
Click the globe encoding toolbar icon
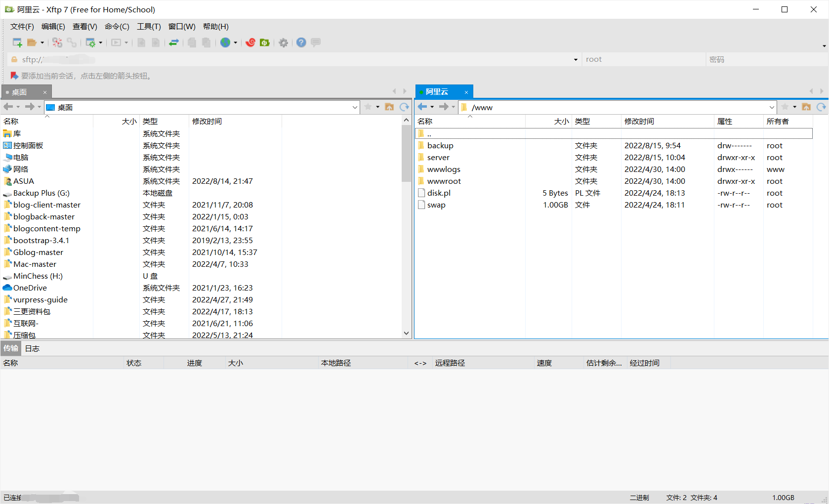click(225, 42)
